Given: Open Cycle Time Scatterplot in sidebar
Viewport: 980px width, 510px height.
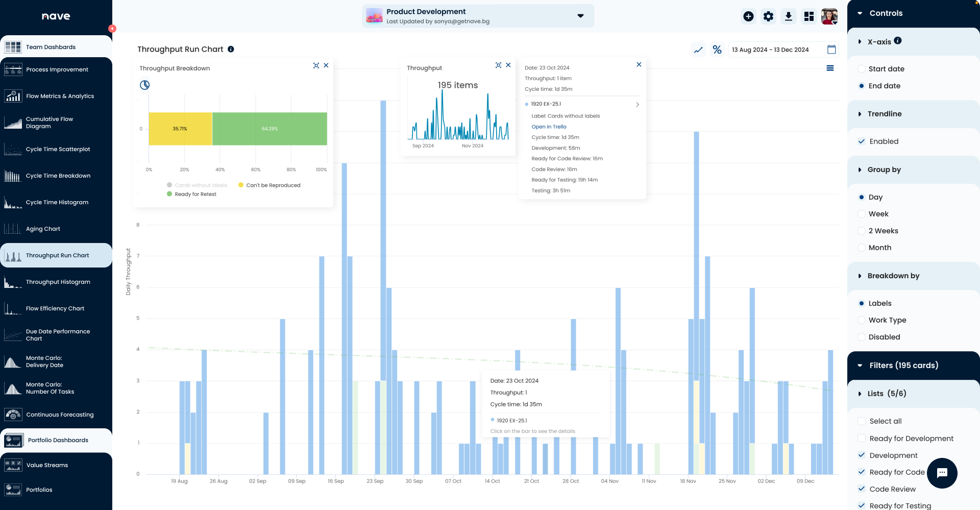Looking at the screenshot, I should [x=58, y=149].
